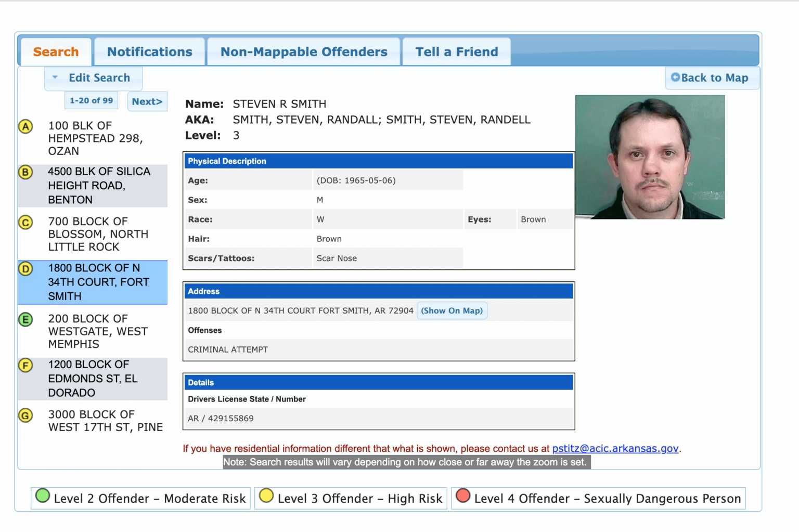Go to Next page of results
Viewport: 799px width, 532px height.
pyautogui.click(x=147, y=101)
